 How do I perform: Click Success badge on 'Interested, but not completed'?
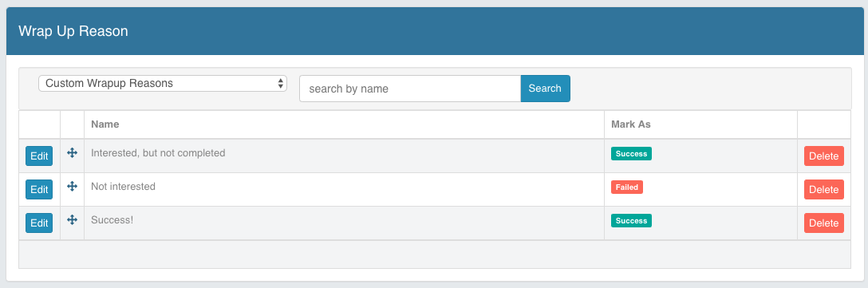[631, 154]
